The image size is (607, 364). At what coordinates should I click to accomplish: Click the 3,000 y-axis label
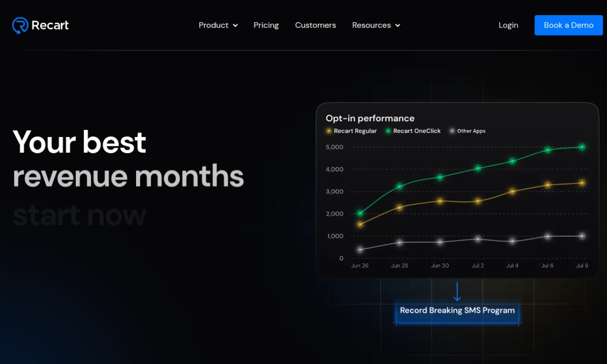coord(334,191)
